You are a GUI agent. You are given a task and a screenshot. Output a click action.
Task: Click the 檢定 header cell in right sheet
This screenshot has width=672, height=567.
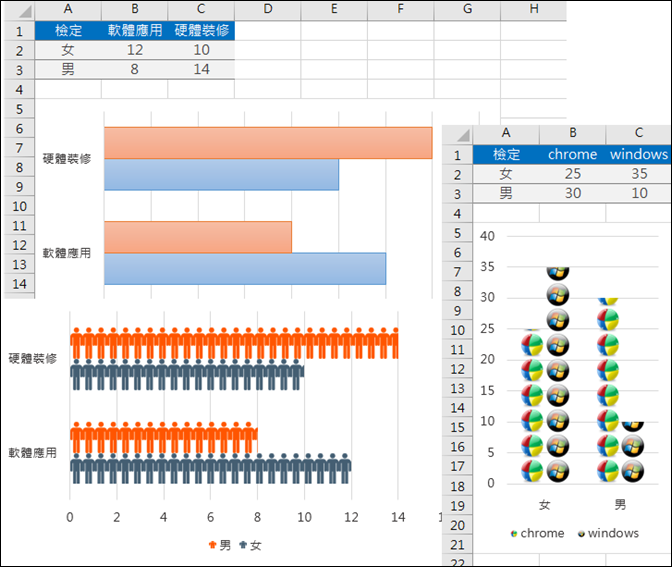[x=506, y=154]
